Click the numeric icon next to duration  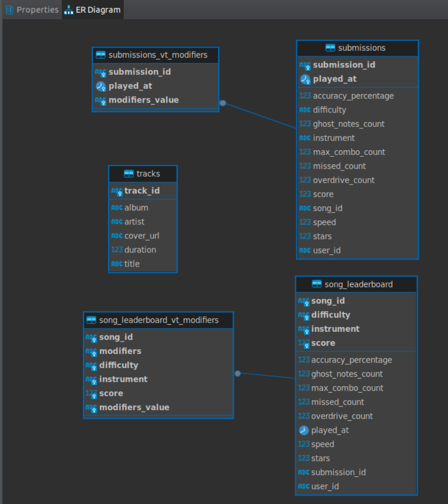tap(117, 250)
